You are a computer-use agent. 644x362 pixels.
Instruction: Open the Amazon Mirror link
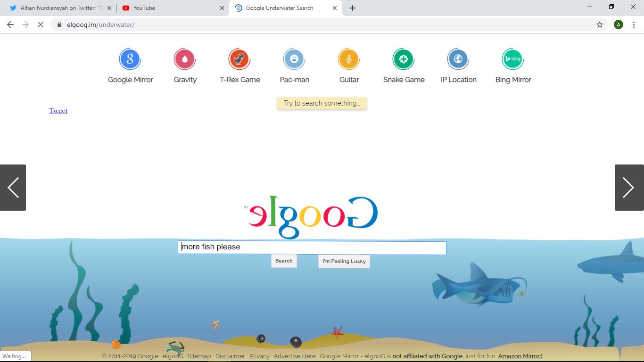coord(520,356)
